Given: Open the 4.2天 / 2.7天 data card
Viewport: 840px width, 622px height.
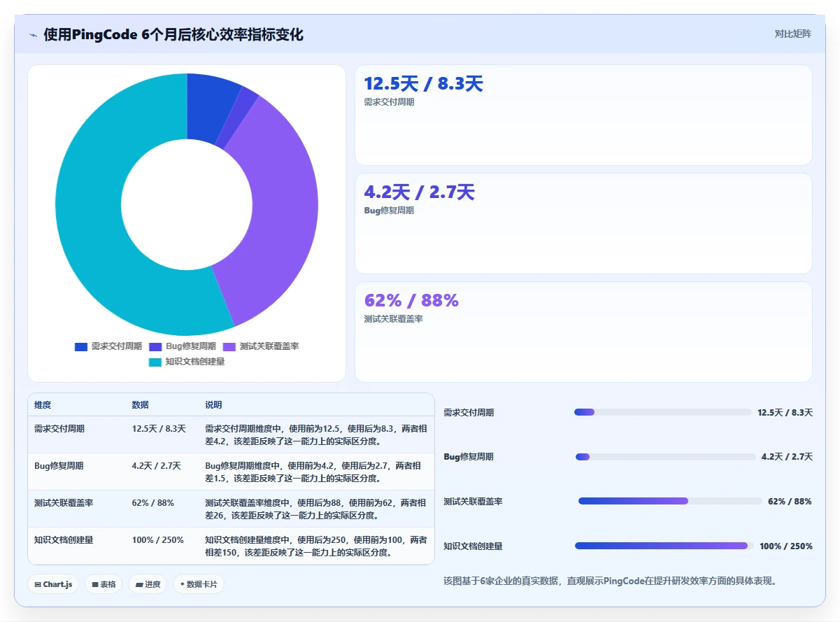Looking at the screenshot, I should coord(583,223).
